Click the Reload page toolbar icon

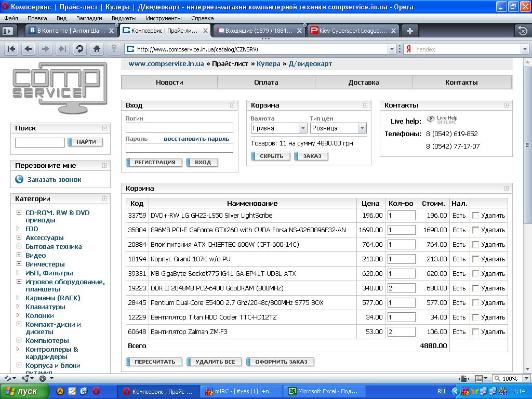pos(79,49)
